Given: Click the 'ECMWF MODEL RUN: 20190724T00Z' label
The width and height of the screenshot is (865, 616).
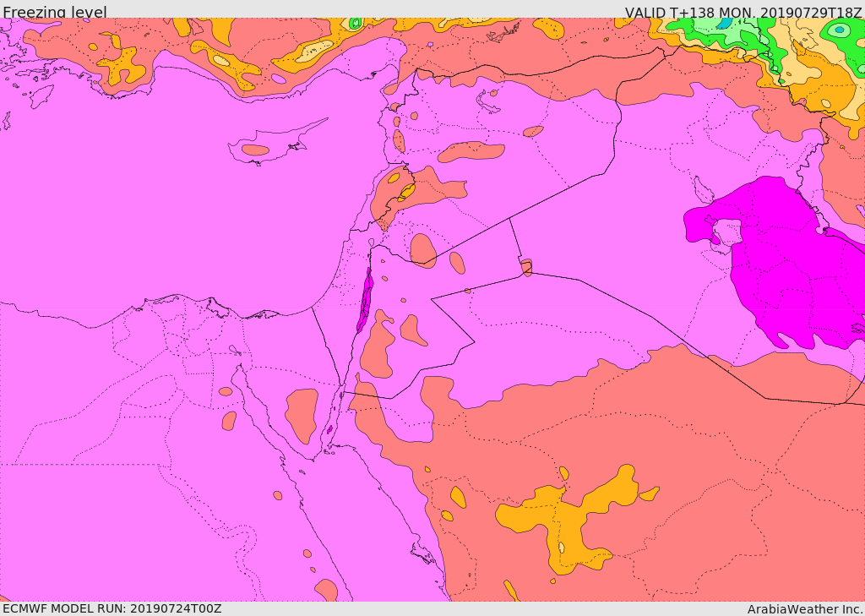Looking at the screenshot, I should pos(112,608).
